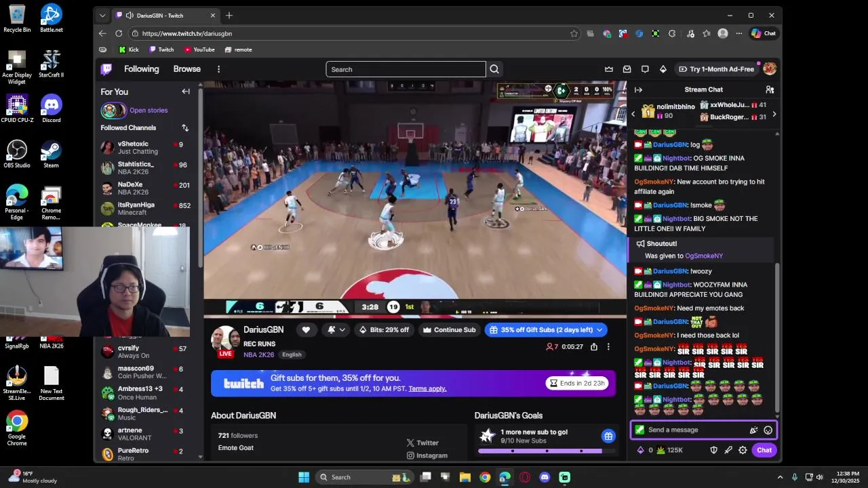The image size is (868, 488).
Task: Open Kick bookmark
Action: coord(129,49)
